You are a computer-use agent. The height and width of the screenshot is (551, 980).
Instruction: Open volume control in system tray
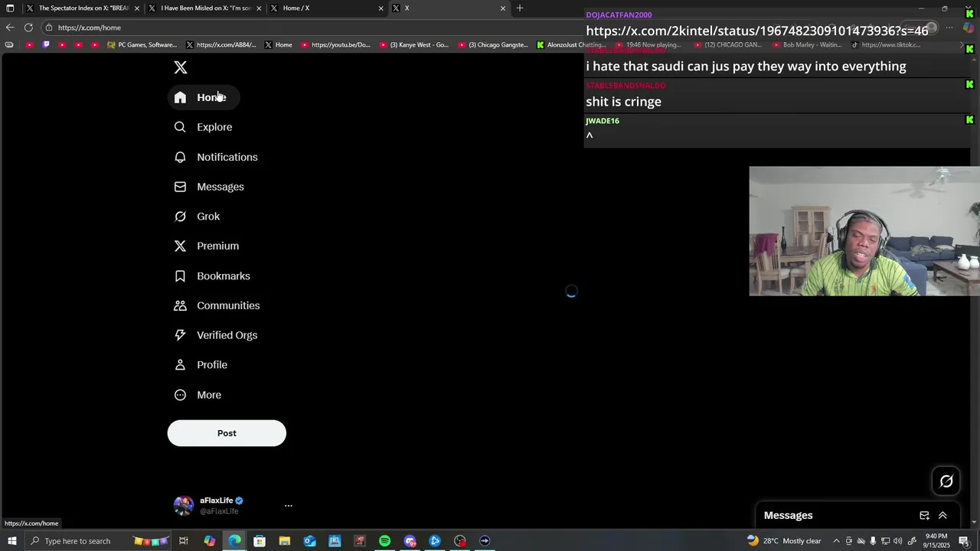coord(897,541)
